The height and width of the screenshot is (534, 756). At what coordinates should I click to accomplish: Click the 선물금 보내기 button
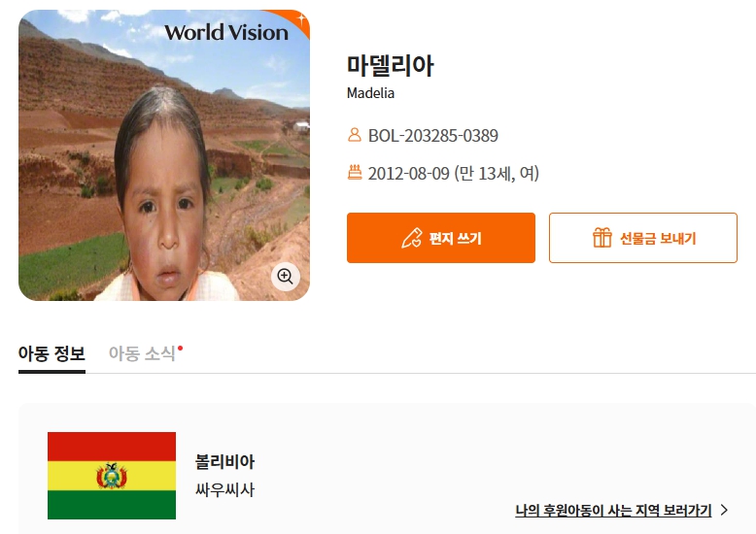pos(642,238)
